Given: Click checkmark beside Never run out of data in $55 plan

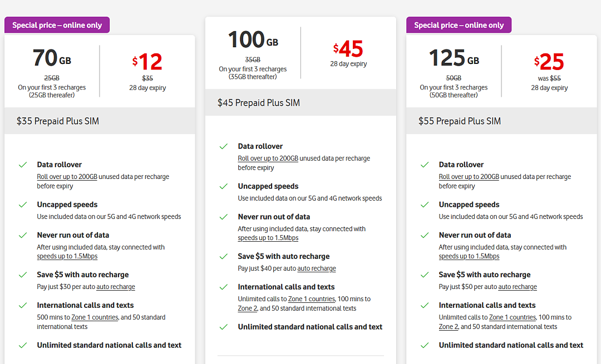Looking at the screenshot, I should (424, 236).
